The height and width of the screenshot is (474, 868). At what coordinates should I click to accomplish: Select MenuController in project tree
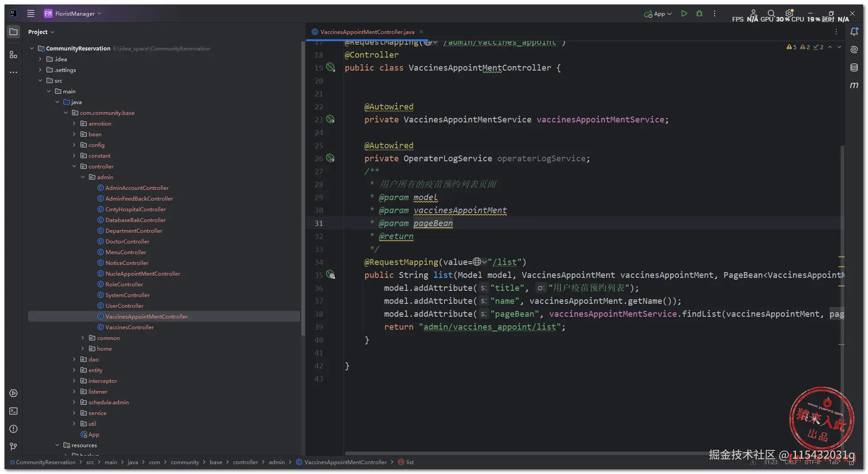(126, 252)
